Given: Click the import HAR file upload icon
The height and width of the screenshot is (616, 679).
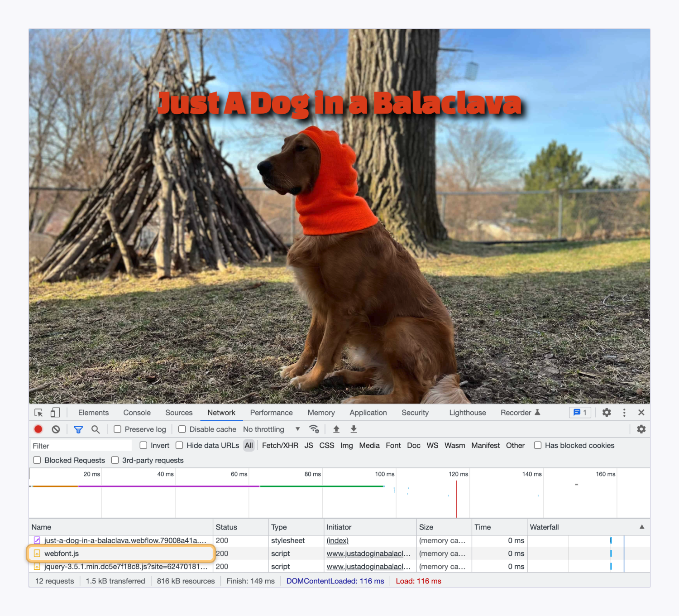Looking at the screenshot, I should 336,429.
